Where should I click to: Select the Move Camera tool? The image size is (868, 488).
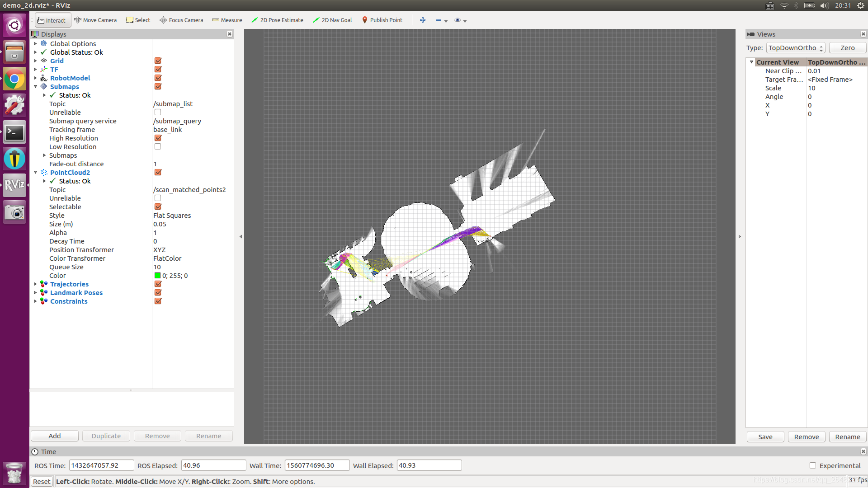(95, 20)
